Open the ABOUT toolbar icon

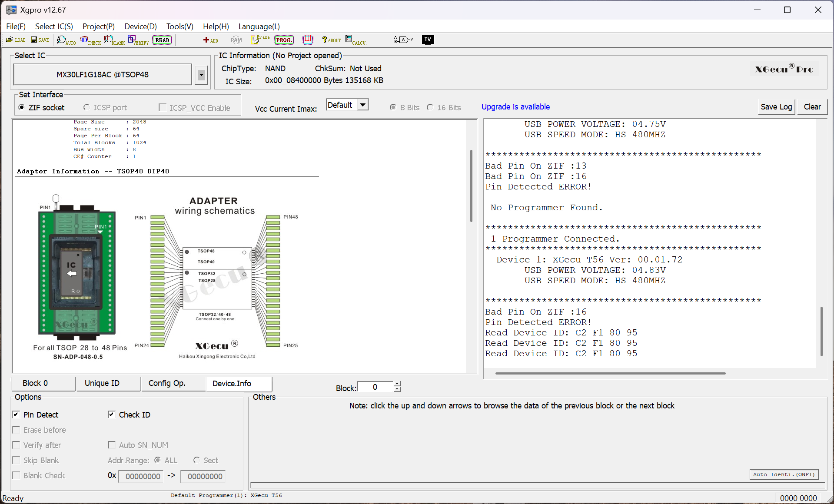pos(331,40)
